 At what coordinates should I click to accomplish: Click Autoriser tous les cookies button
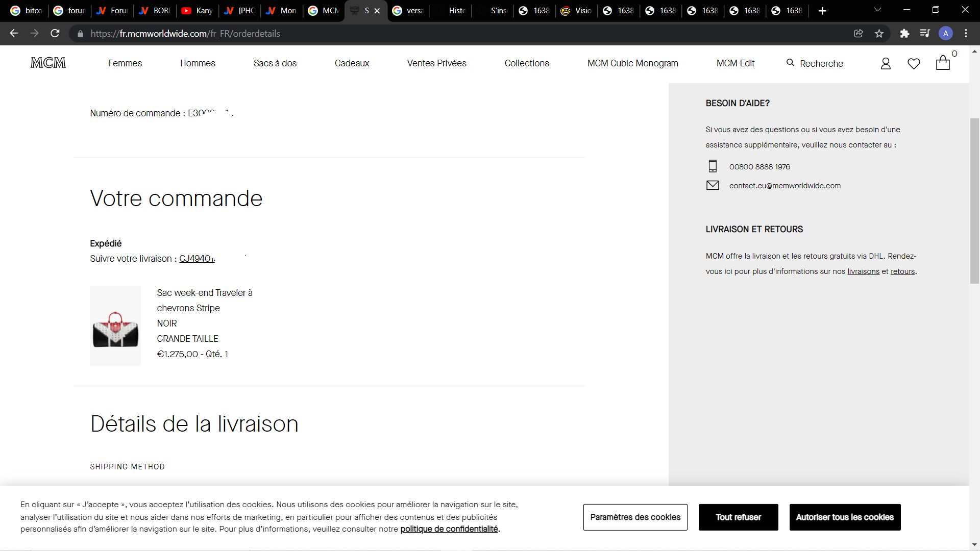point(845,517)
